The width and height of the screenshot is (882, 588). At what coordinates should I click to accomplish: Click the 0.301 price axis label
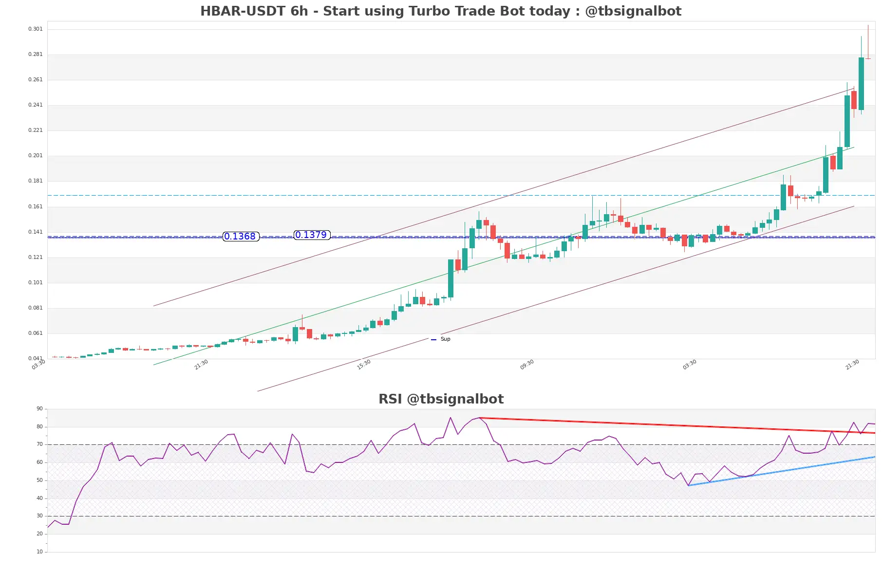(x=35, y=29)
